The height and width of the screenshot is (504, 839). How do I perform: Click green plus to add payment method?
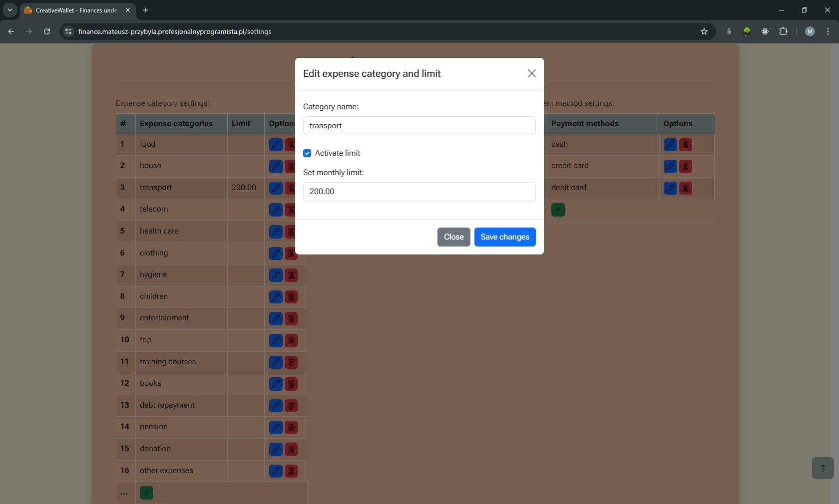pyautogui.click(x=558, y=210)
